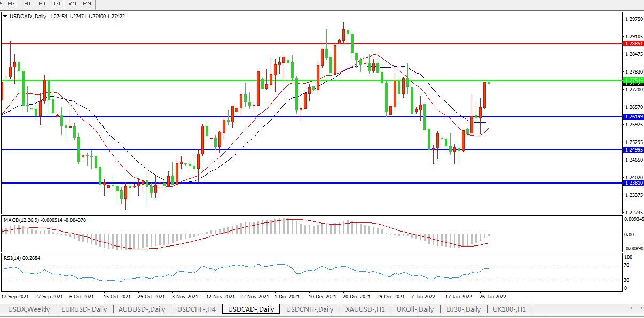The image size is (644, 318).
Task: Click the MACD(12,26,9) indicator label
Action: pos(24,220)
